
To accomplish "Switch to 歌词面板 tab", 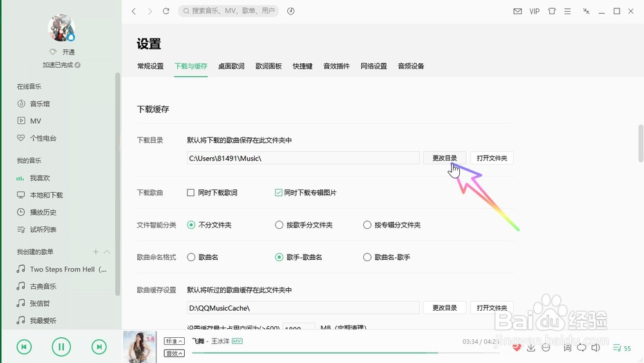I will 269,66.
